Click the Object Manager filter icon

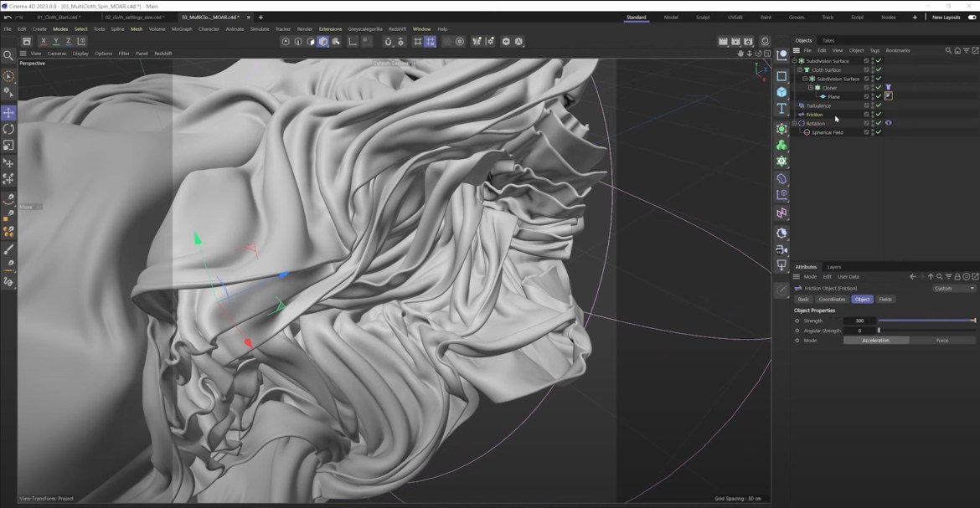coord(966,50)
